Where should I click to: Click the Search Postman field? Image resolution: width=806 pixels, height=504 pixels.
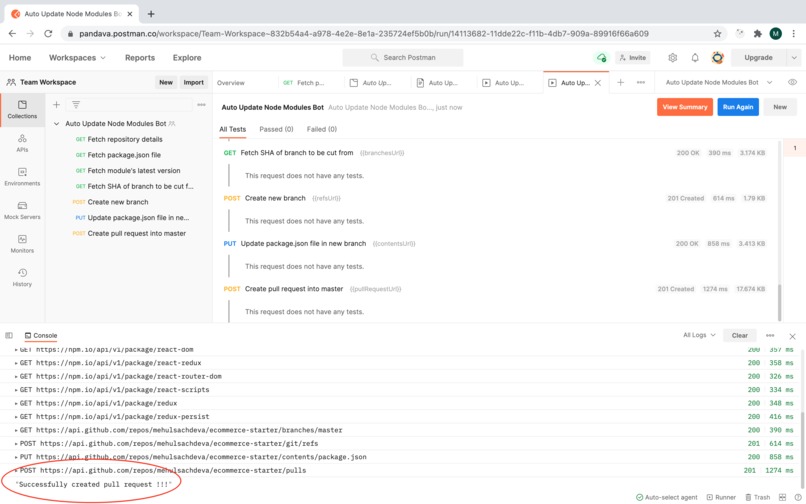(x=403, y=58)
